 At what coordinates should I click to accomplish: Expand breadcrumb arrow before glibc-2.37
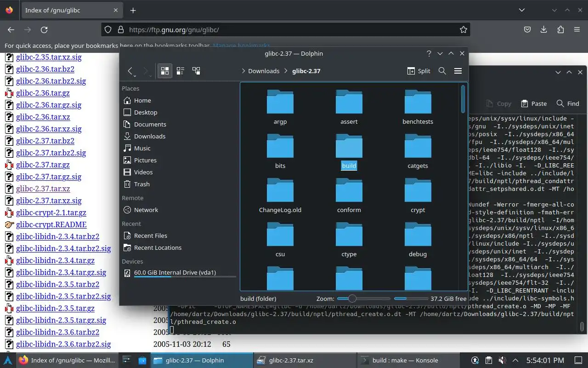click(286, 71)
